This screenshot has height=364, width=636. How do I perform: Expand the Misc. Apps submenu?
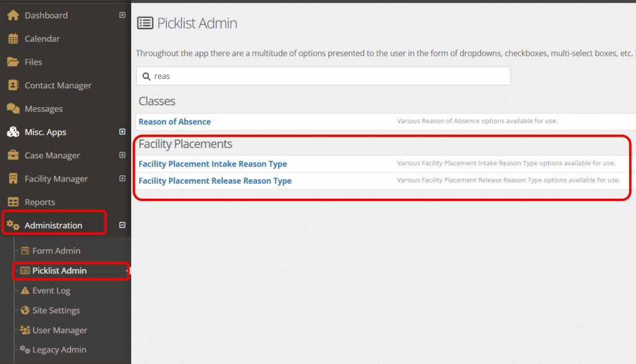tap(122, 132)
